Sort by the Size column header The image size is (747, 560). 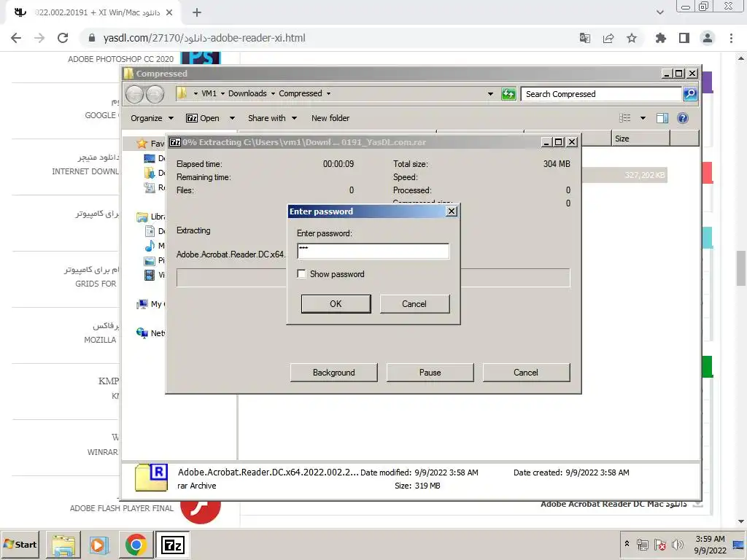[x=640, y=139]
